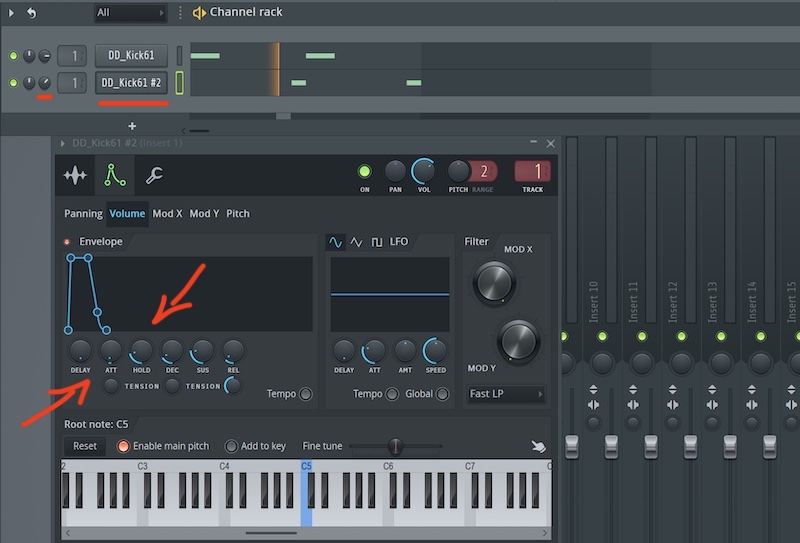Viewport: 800px width, 543px height.
Task: Click the Fine tune slider handle
Action: click(396, 446)
